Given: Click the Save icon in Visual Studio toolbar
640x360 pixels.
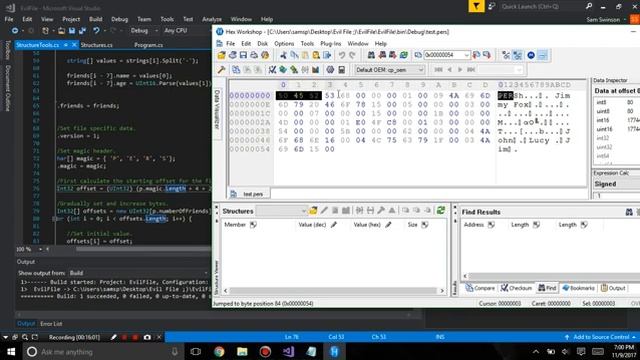Looking at the screenshot, I should tap(72, 31).
